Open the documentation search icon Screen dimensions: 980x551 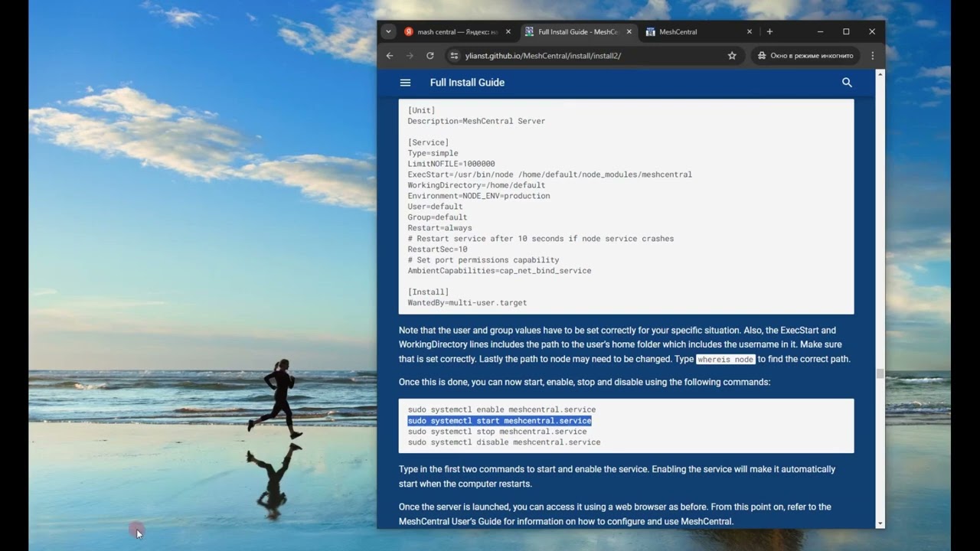(847, 83)
